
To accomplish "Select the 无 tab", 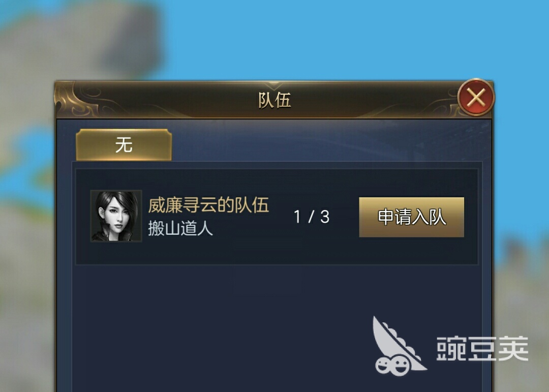I will click(124, 145).
